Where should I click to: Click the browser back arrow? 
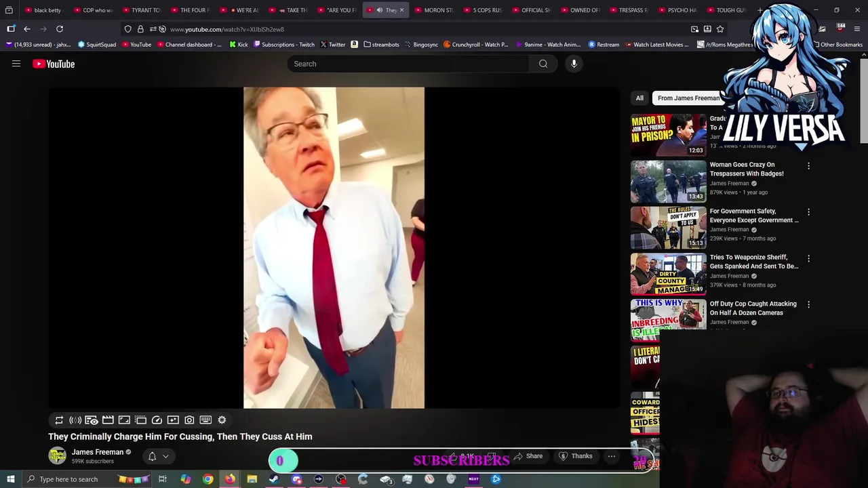click(27, 29)
